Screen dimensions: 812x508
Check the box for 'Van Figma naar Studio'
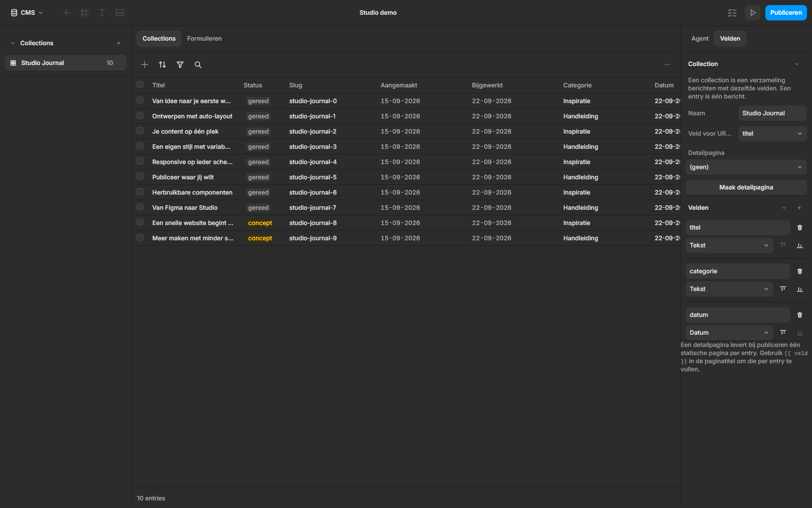[140, 207]
